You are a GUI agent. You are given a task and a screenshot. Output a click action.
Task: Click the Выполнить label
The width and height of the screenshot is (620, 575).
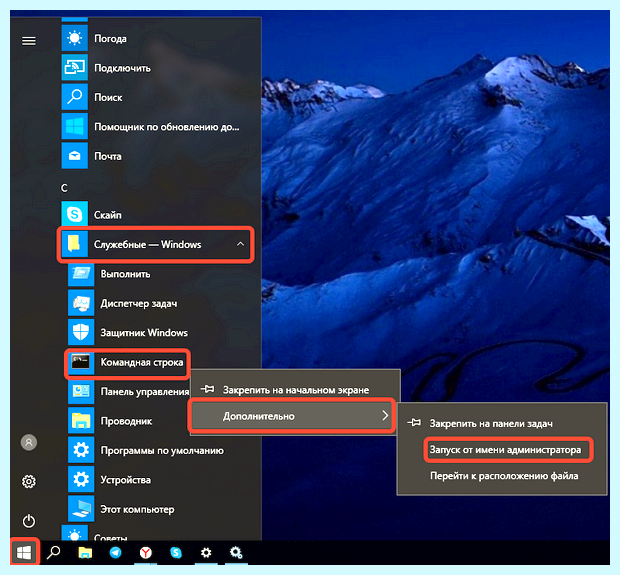(x=125, y=274)
